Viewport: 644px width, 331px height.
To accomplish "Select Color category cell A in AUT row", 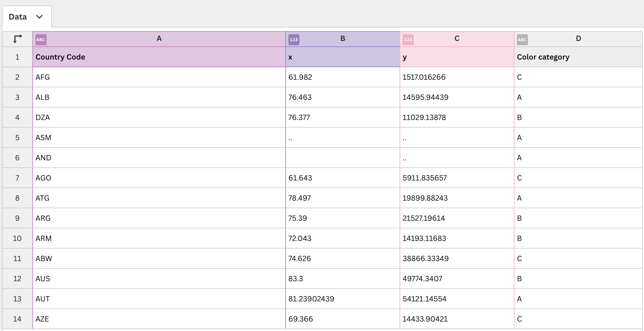I will coord(578,299).
